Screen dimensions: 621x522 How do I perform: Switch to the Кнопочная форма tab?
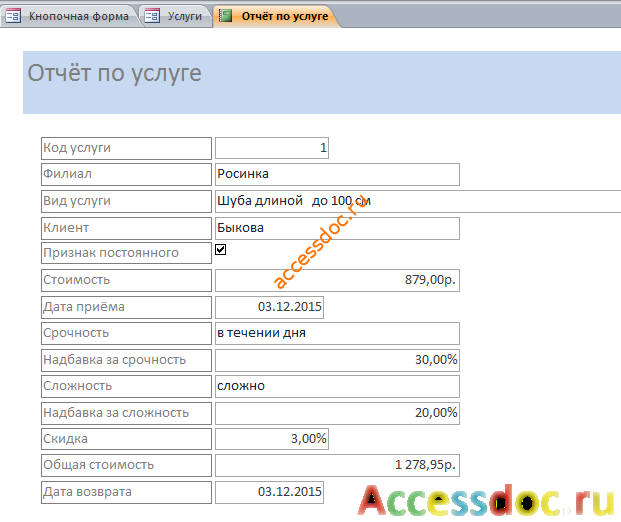(x=70, y=16)
